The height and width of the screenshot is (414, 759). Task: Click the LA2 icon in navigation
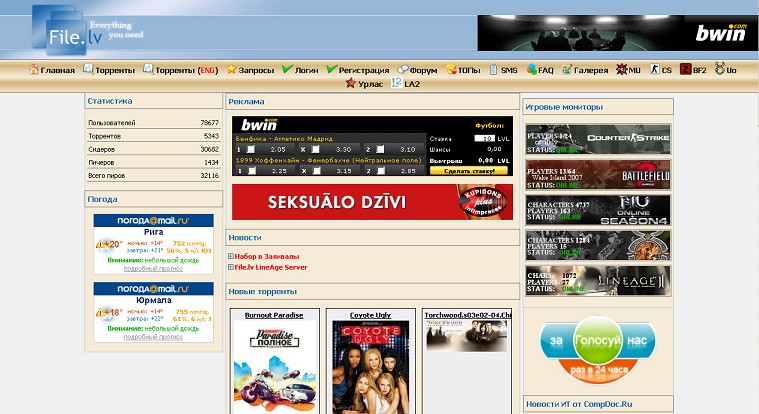pyautogui.click(x=396, y=83)
